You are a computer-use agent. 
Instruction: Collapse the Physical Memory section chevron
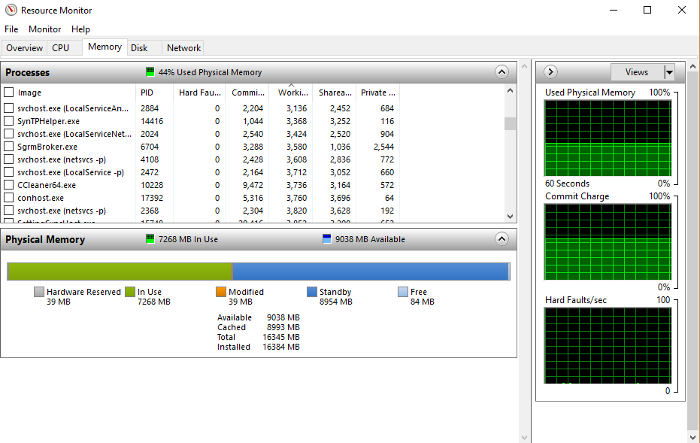coord(502,239)
